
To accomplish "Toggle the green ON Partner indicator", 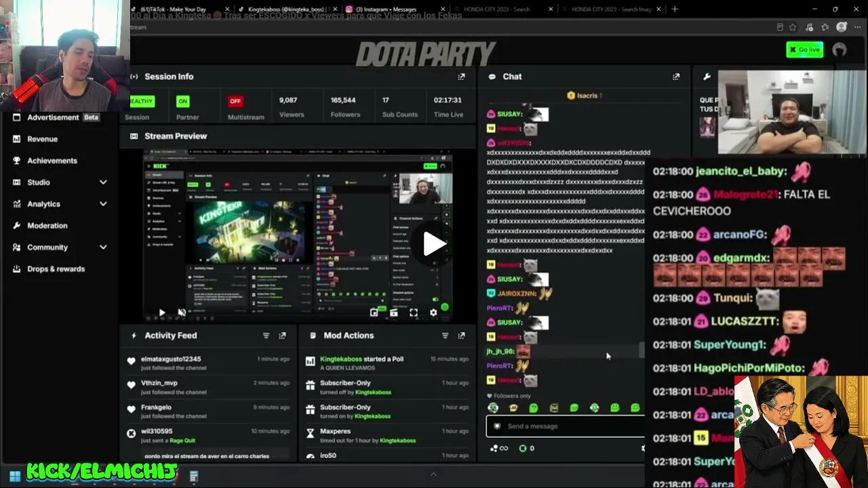I will click(182, 101).
